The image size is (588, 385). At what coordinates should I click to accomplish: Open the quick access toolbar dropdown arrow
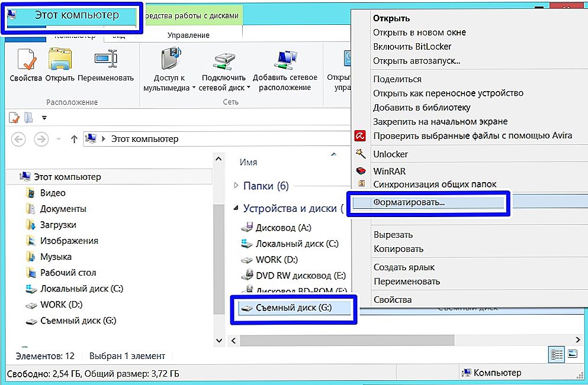click(44, 118)
